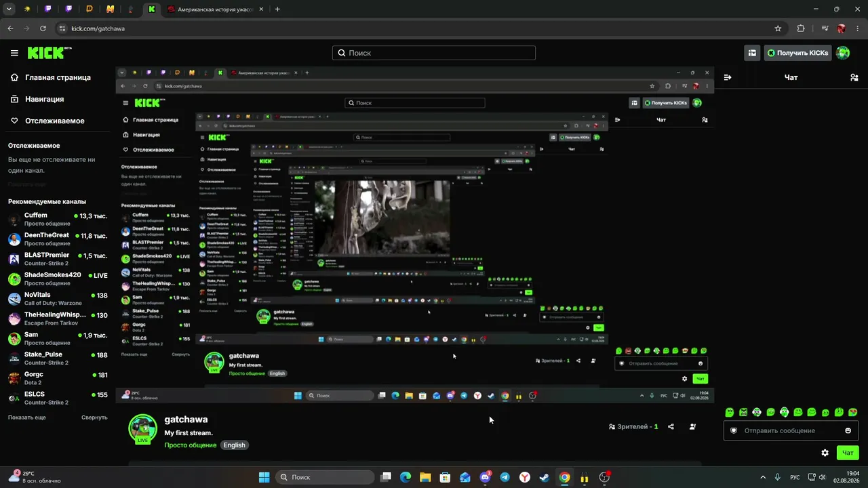Screen dimensions: 868x488
Task: Click the user icon next to share
Action: tap(692, 427)
